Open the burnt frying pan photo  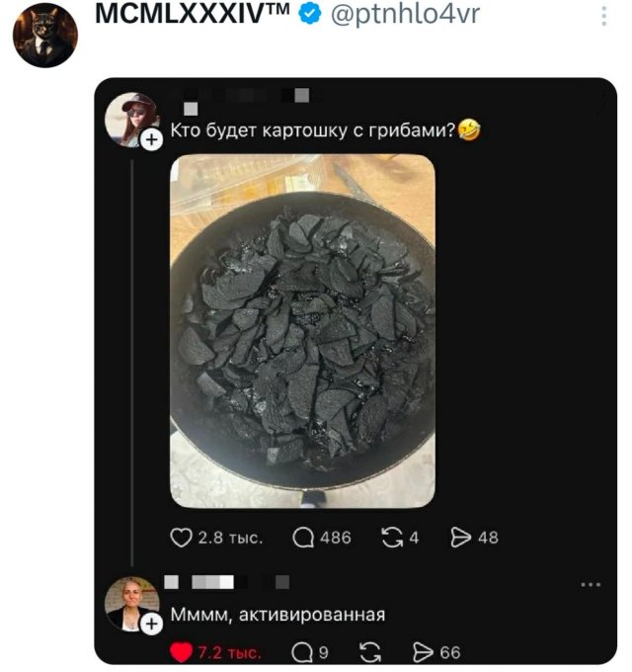pos(303,331)
